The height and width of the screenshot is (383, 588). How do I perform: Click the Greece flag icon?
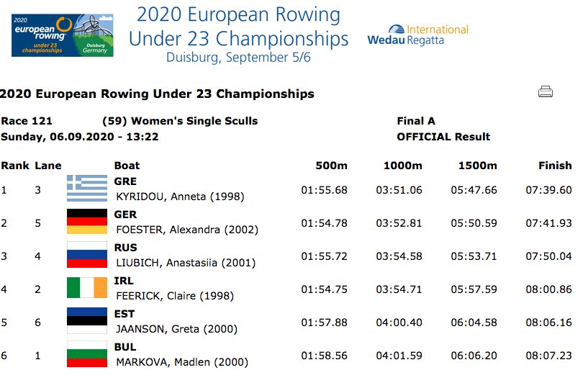(86, 188)
